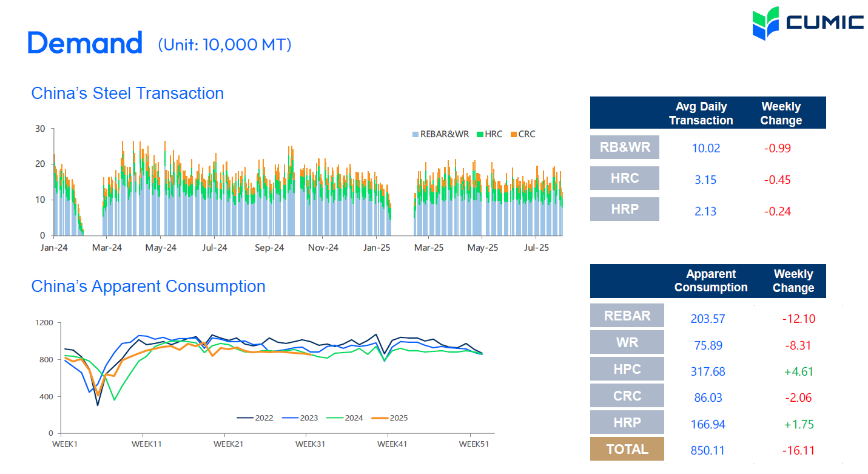Image resolution: width=868 pixels, height=474 pixels.
Task: Click the REBAR&WR blue legend swatch
Action: click(x=415, y=134)
